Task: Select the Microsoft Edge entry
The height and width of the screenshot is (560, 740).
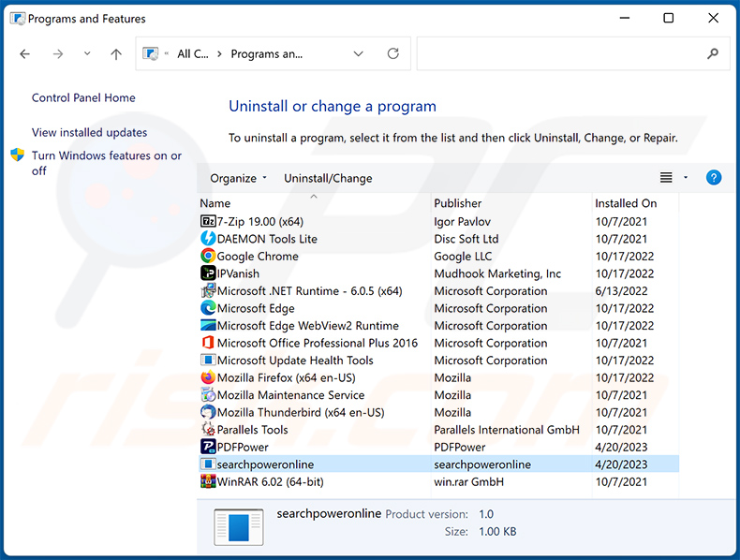Action: (x=256, y=308)
